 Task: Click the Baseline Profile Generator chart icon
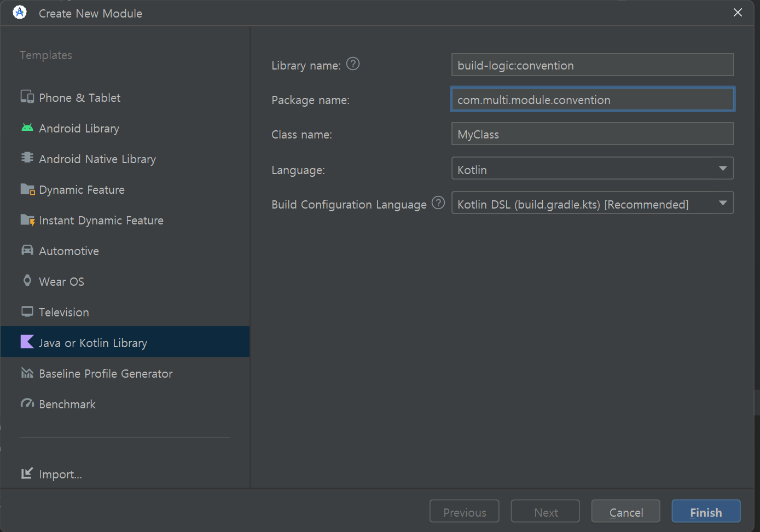pos(27,373)
